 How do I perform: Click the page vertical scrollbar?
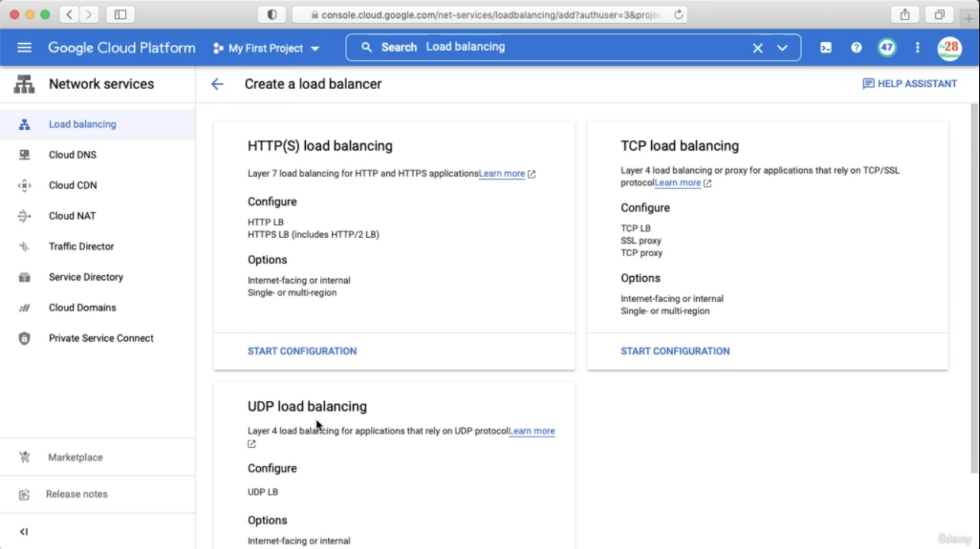974,288
